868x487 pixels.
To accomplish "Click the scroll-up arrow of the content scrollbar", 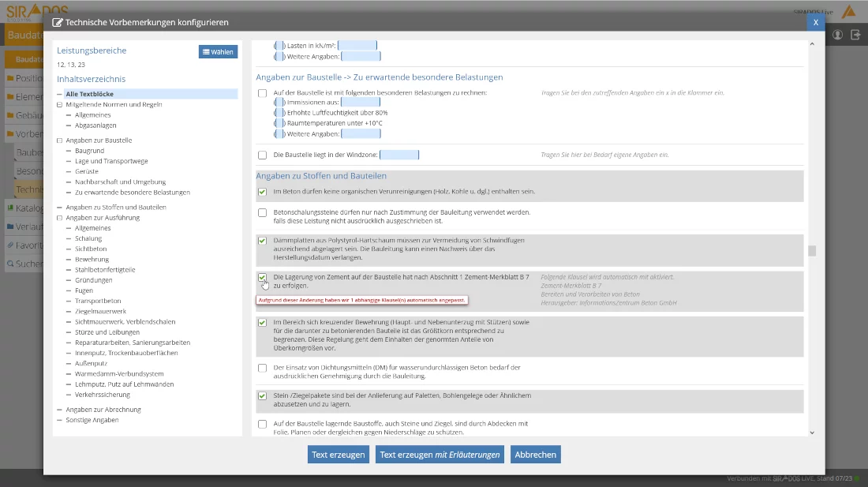I will [x=812, y=44].
